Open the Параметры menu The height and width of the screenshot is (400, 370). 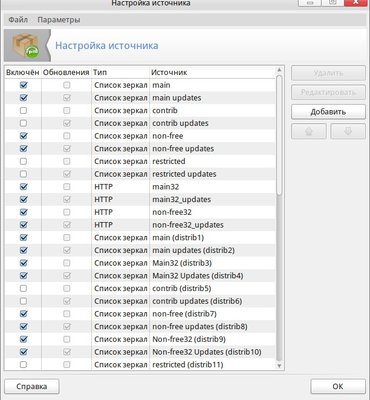tap(59, 20)
